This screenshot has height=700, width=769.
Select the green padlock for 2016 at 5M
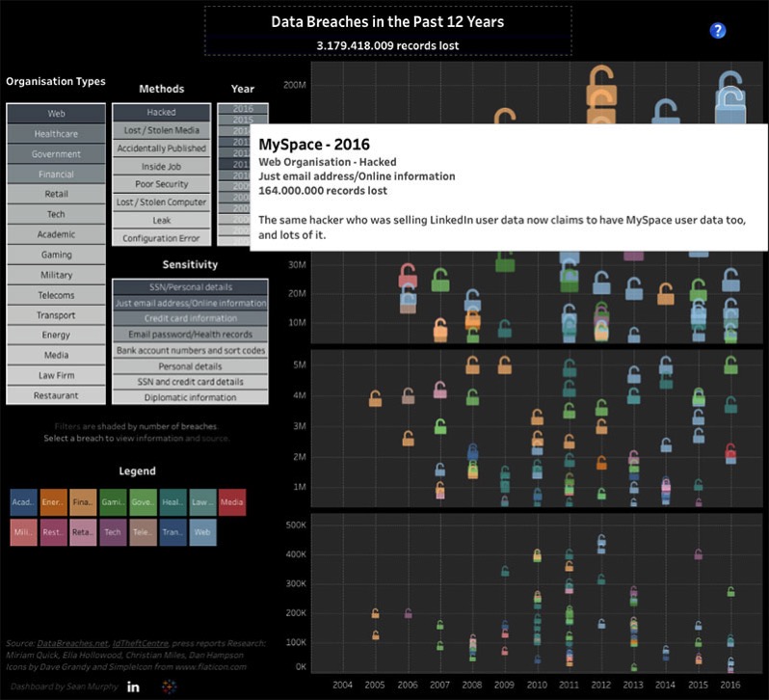point(730,365)
